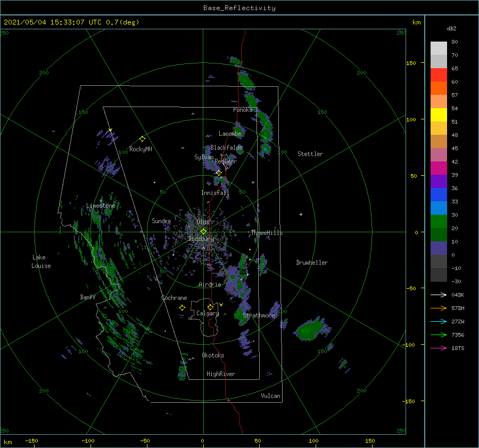The height and width of the screenshot is (448, 479).
Task: Pick the light gray 70-80 dBZ band
Action: [x=439, y=48]
